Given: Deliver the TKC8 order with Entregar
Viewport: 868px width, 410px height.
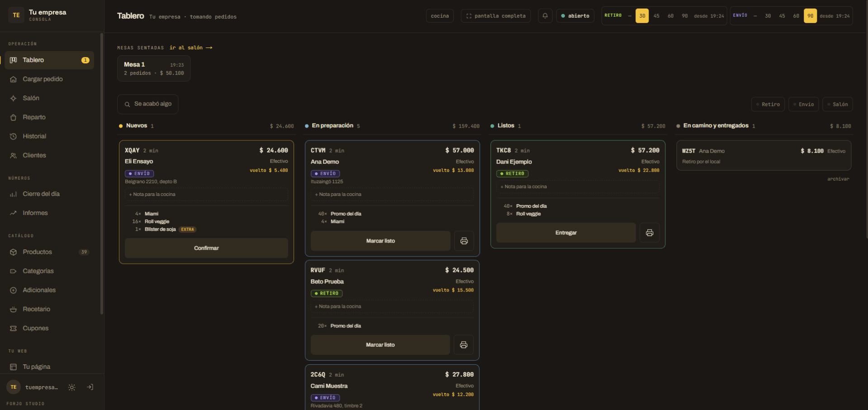Looking at the screenshot, I should pyautogui.click(x=566, y=233).
